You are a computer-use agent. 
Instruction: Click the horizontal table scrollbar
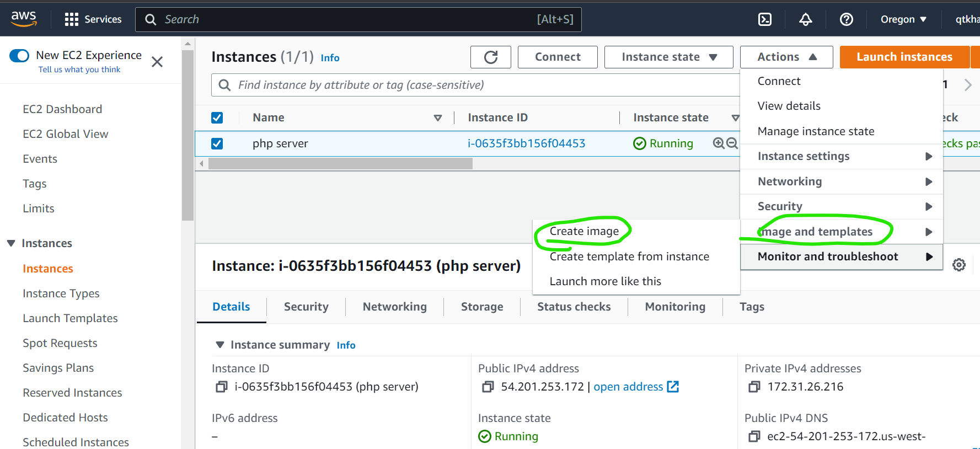pyautogui.click(x=340, y=164)
